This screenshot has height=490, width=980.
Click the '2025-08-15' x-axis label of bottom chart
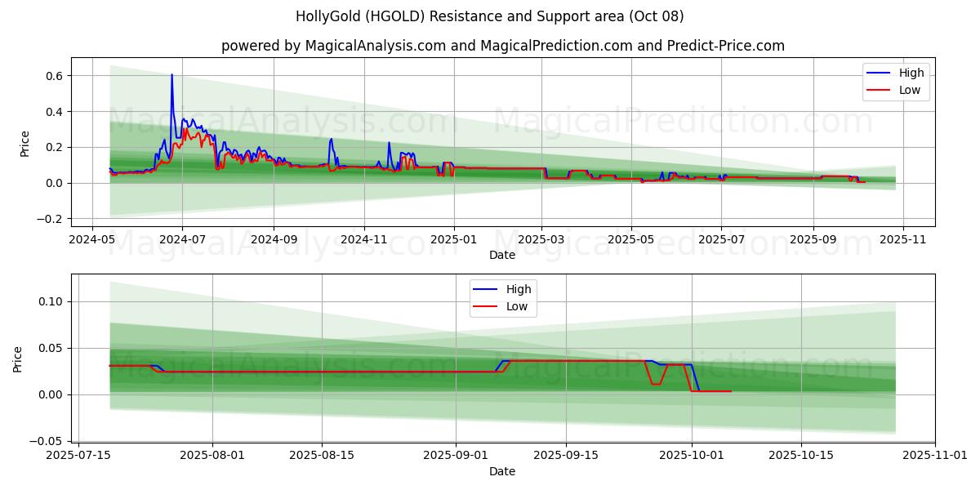click(322, 457)
